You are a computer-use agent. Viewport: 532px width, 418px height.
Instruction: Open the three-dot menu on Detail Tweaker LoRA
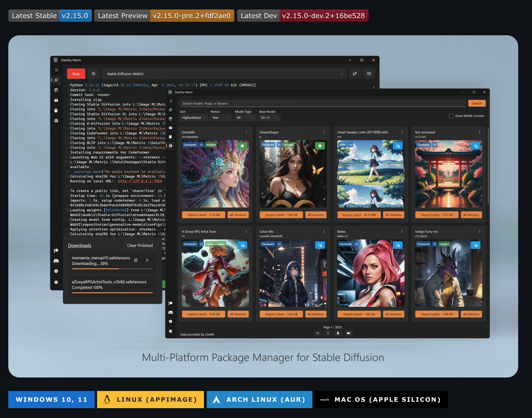pos(402,132)
